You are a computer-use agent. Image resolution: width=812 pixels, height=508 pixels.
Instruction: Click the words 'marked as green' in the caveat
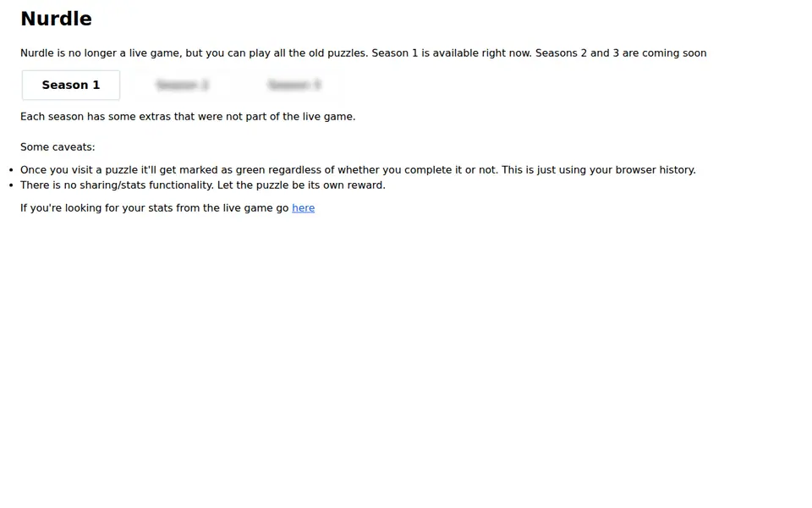pyautogui.click(x=222, y=170)
